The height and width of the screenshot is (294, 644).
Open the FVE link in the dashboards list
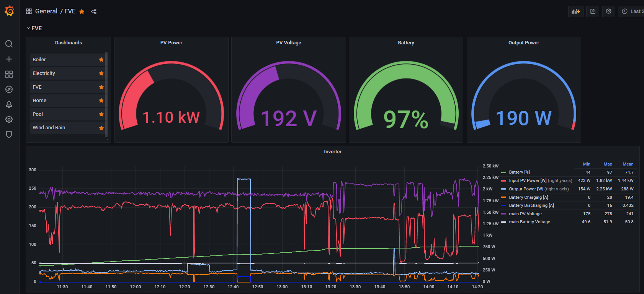click(37, 87)
